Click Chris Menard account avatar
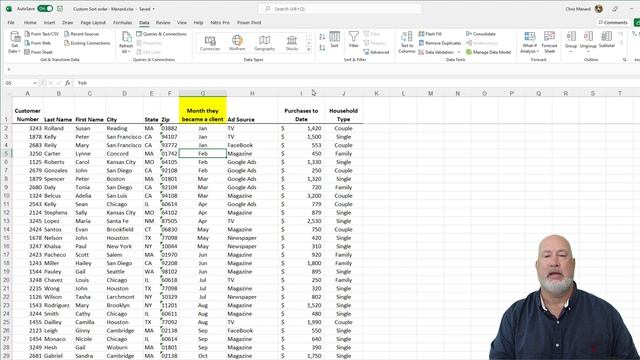 (x=599, y=9)
